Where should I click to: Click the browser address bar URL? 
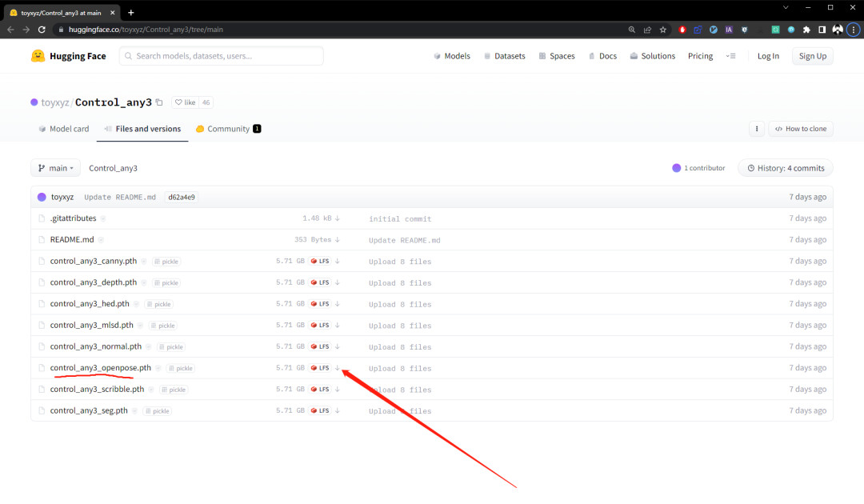click(146, 30)
